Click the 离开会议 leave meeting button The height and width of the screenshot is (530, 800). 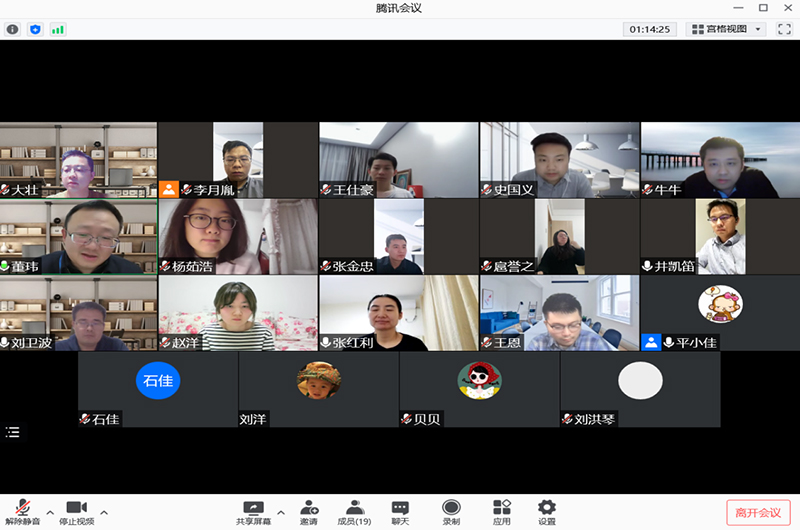757,512
